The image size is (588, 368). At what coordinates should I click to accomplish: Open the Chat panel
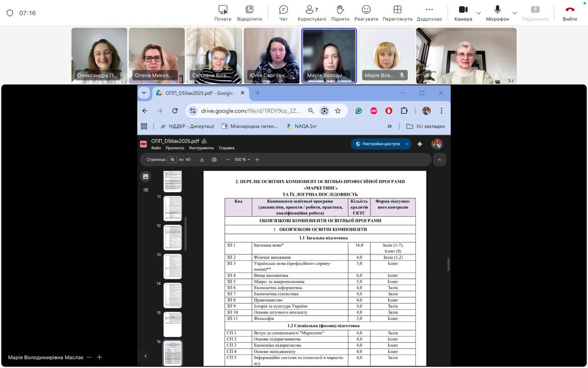pyautogui.click(x=283, y=13)
